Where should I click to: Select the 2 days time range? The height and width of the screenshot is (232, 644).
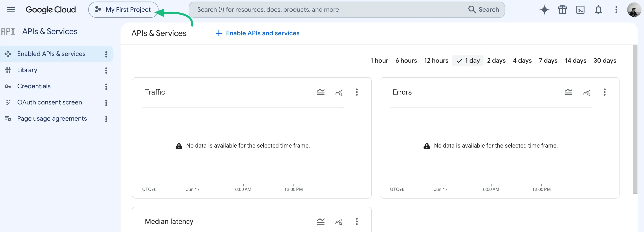[496, 60]
